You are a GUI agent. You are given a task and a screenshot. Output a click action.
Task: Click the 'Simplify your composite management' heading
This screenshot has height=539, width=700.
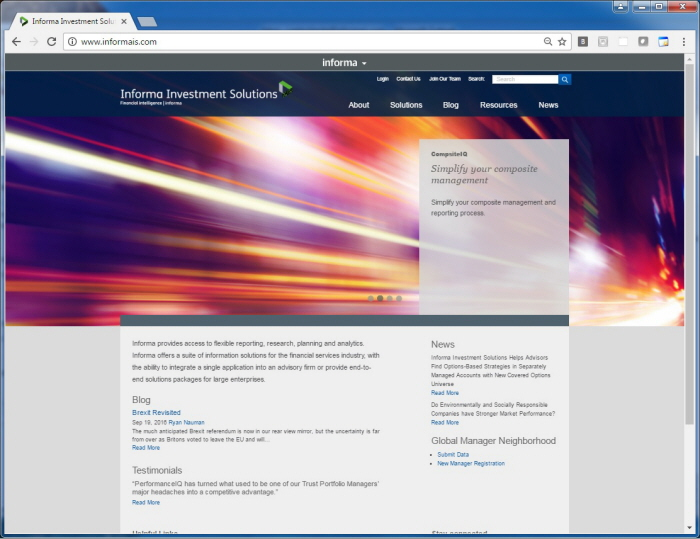click(484, 174)
